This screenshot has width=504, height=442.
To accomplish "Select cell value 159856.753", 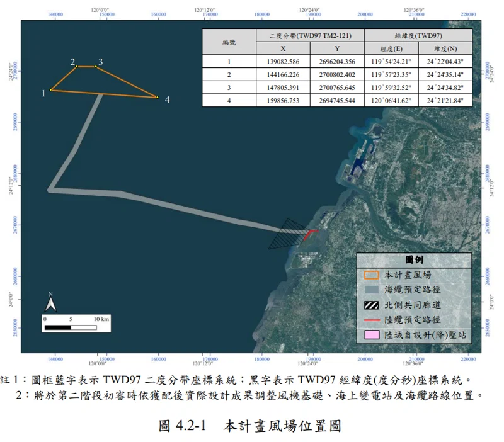I will 283,101.
